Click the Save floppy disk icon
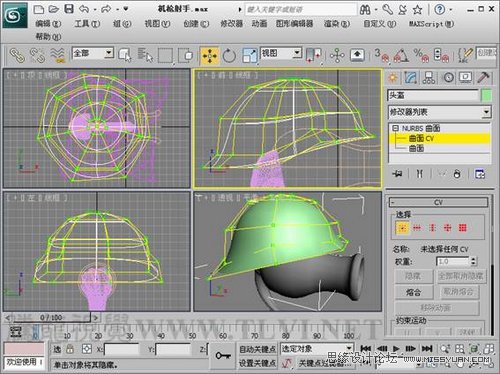 [x=69, y=9]
